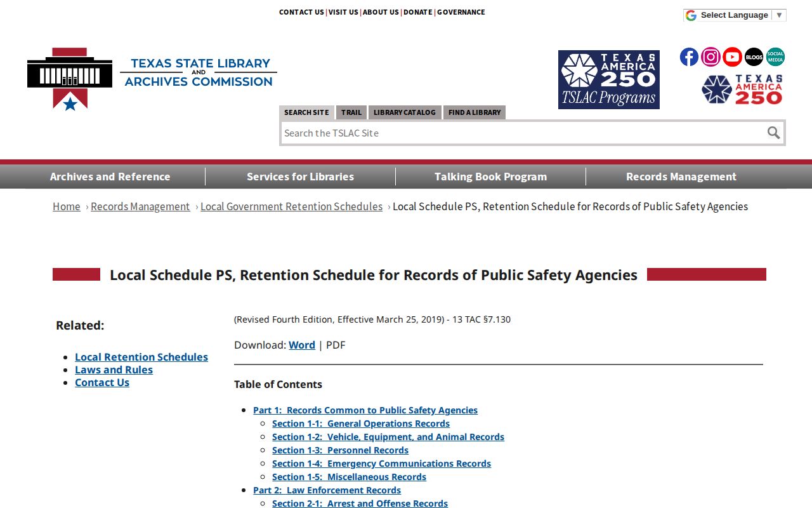The height and width of the screenshot is (508, 812).
Task: Open the Records Management menu
Action: point(681,177)
